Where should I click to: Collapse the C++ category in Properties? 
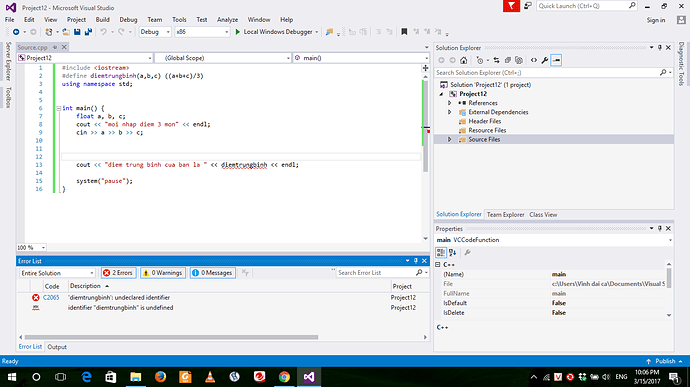click(x=438, y=265)
